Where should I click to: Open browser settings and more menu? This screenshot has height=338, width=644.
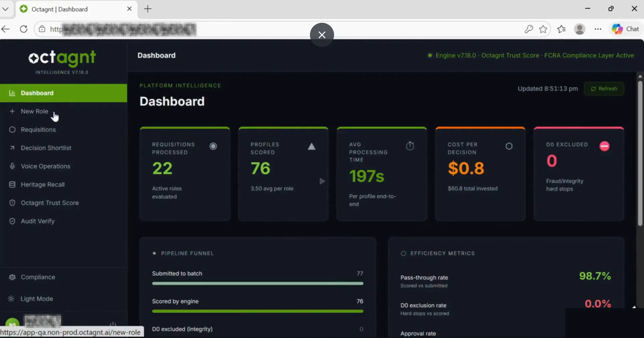point(598,29)
